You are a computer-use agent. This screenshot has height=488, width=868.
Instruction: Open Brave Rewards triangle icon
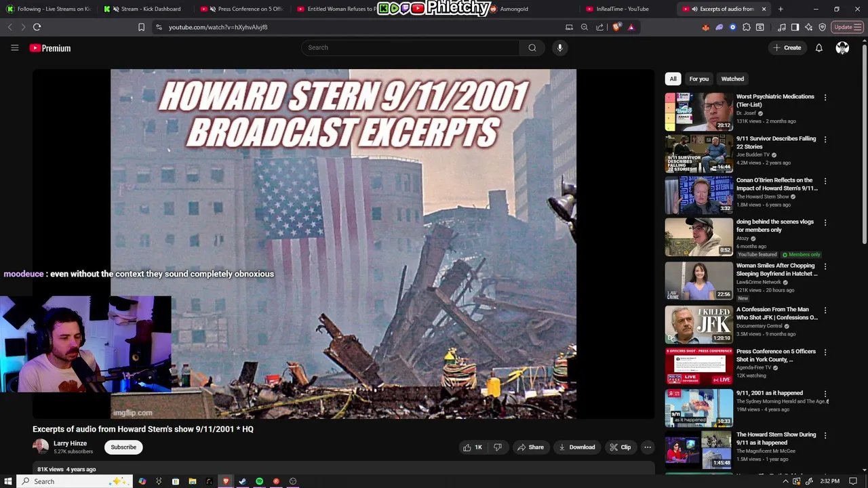tap(631, 27)
